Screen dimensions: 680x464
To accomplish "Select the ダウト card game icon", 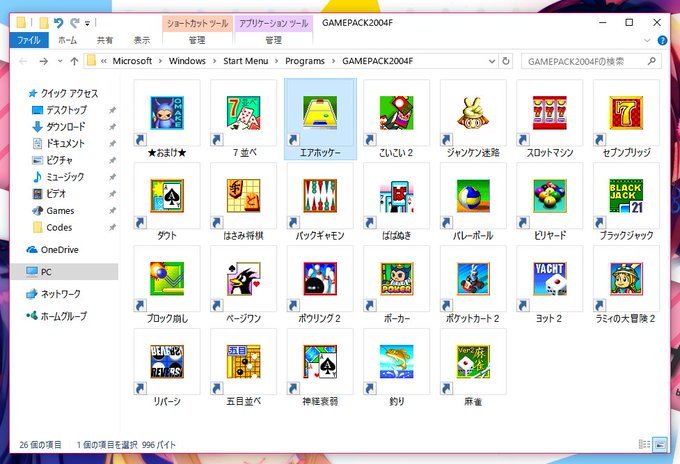I will tap(167, 196).
